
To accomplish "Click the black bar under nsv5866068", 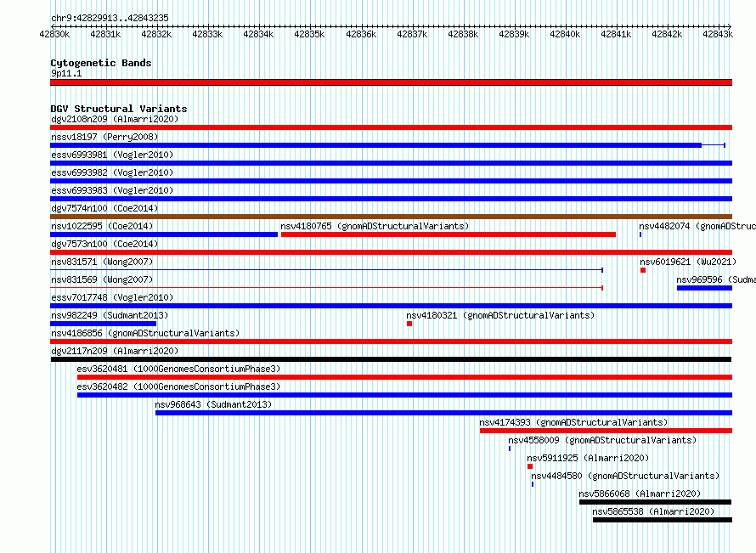I will click(655, 502).
